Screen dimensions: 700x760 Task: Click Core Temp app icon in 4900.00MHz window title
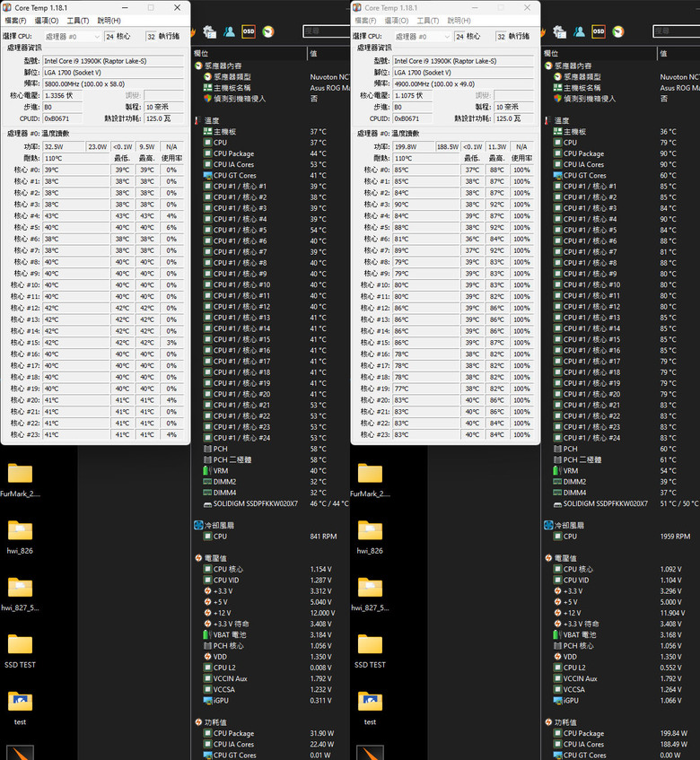click(357, 7)
